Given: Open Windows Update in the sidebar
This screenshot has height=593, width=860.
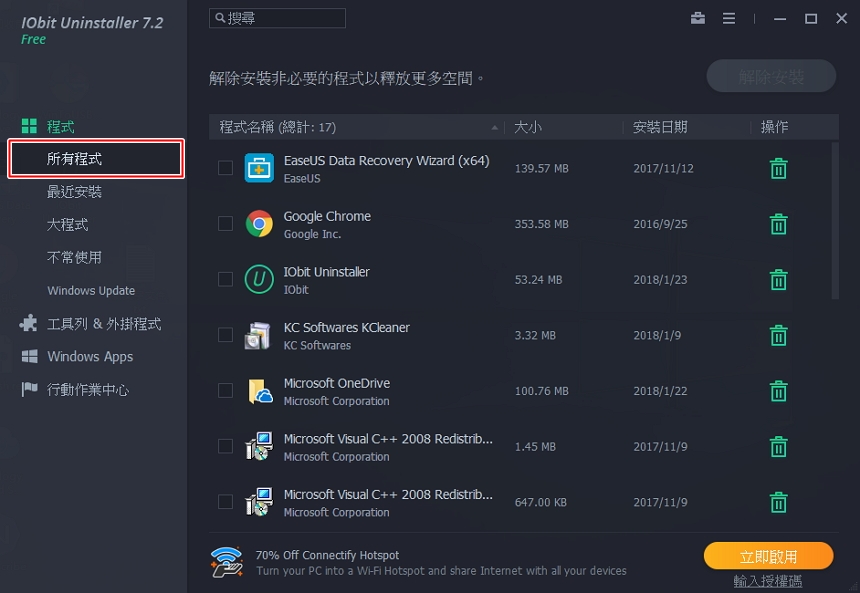Looking at the screenshot, I should click(91, 291).
